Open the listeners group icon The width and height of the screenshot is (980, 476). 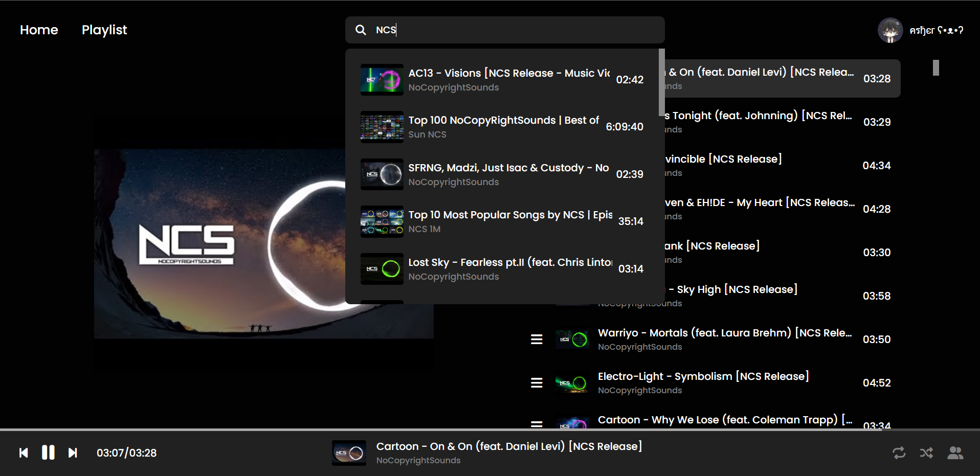pos(955,453)
